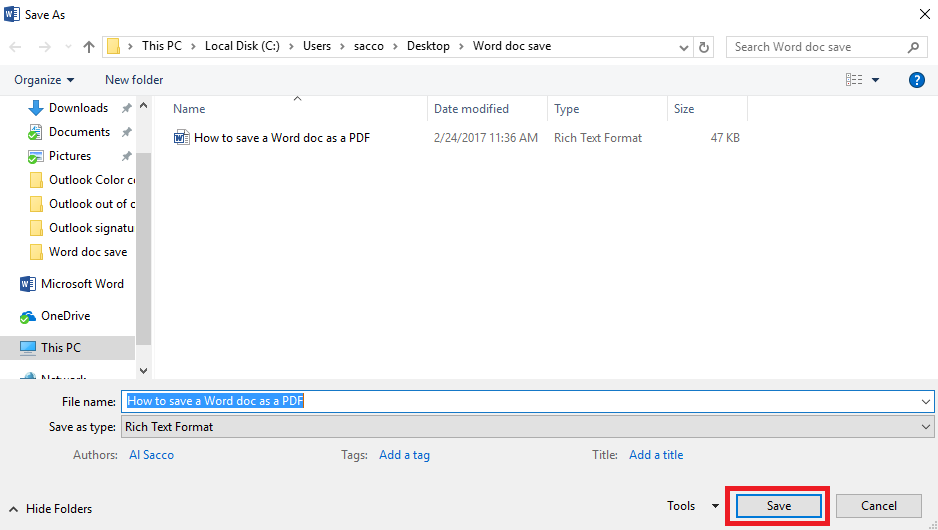This screenshot has width=938, height=530.
Task: Sort by Type column header
Action: (x=567, y=109)
